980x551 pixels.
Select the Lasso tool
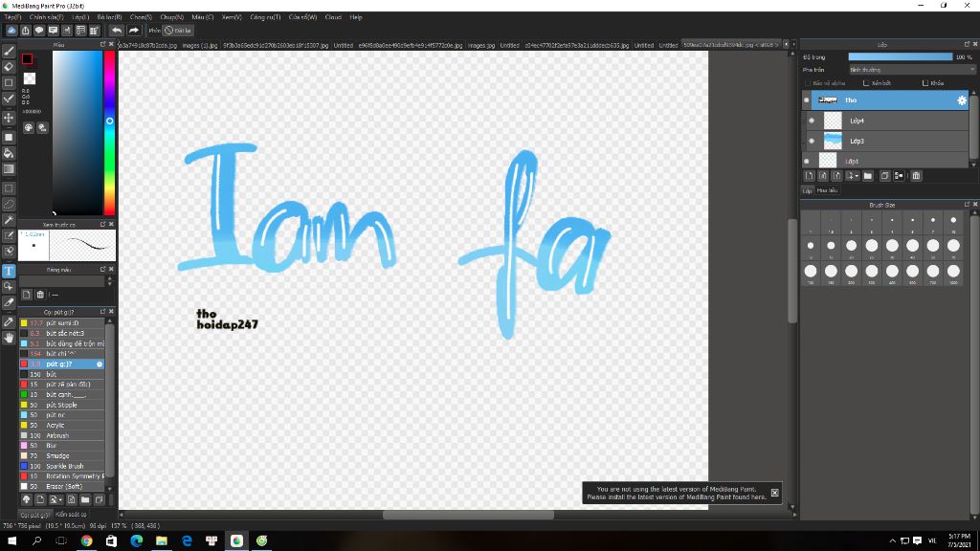pos(9,205)
